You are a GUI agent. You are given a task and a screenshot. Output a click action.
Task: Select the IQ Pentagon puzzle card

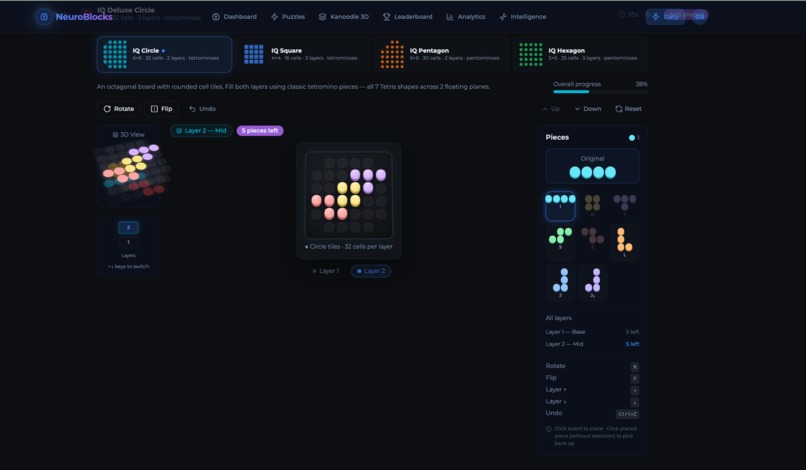[x=441, y=55]
